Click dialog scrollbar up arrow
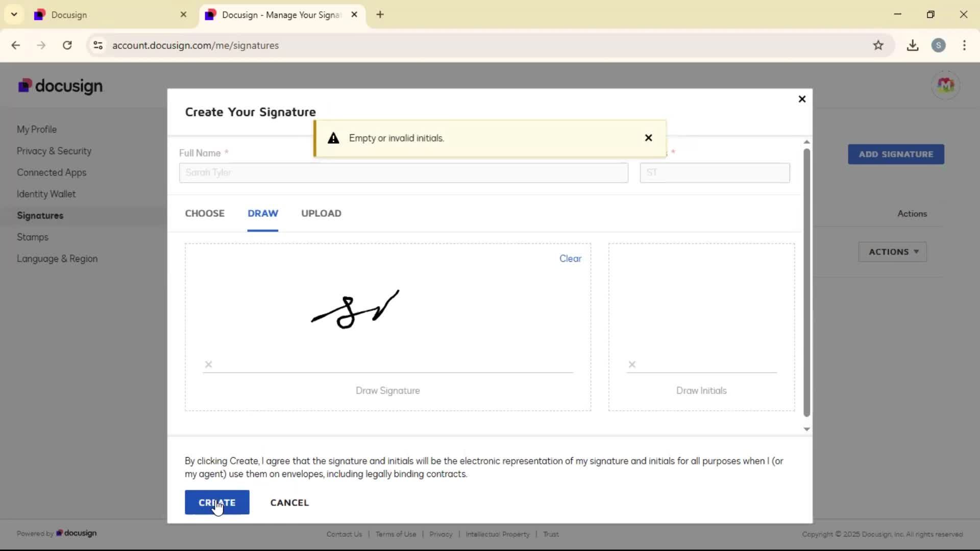 806,142
